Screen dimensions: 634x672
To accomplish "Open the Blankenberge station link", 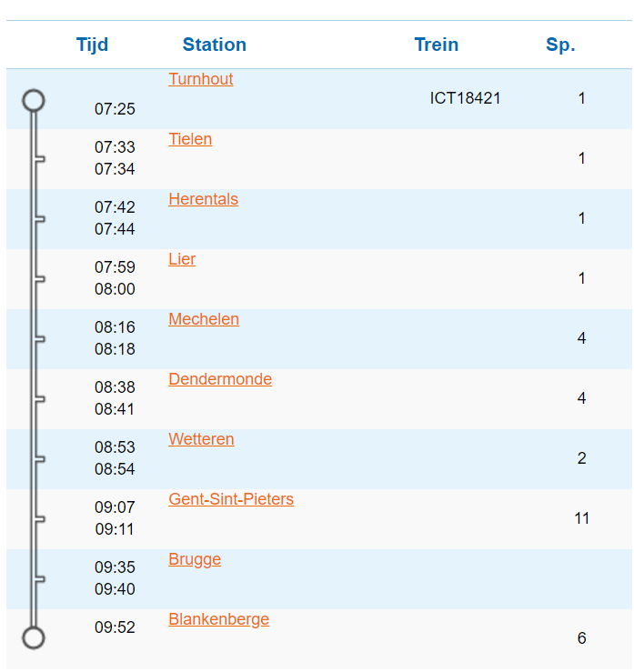I will click(218, 619).
